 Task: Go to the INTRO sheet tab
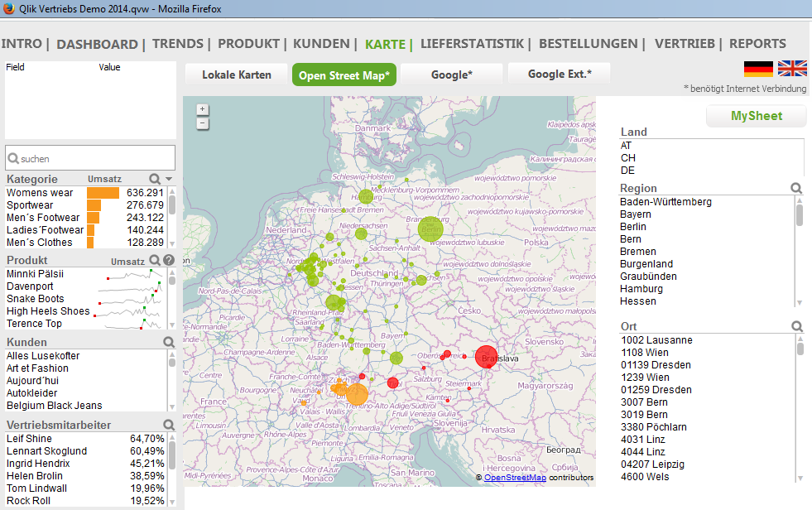click(x=22, y=44)
